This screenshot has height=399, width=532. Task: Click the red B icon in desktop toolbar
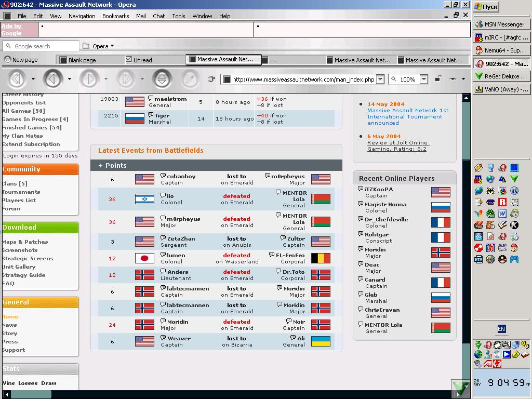502,202
